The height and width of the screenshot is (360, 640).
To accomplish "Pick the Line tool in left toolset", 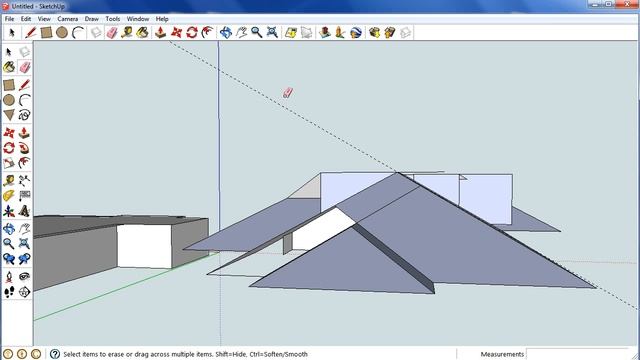I will coord(24,85).
